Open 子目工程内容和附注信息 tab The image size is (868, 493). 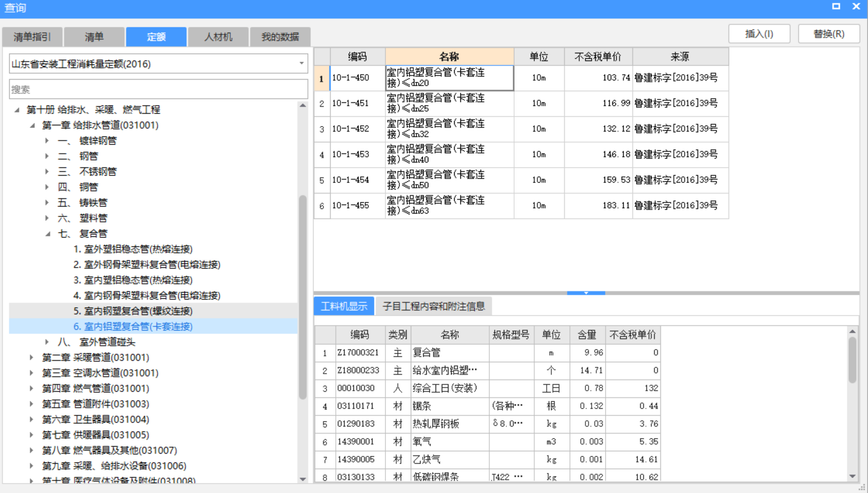[x=434, y=306]
